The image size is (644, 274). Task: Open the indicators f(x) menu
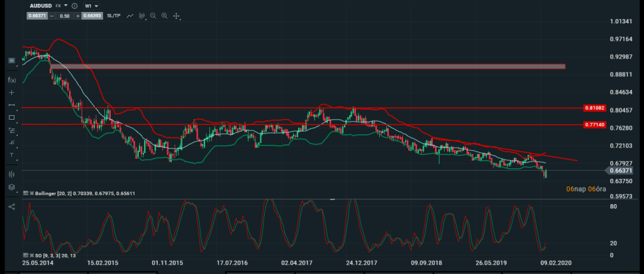coord(11,80)
